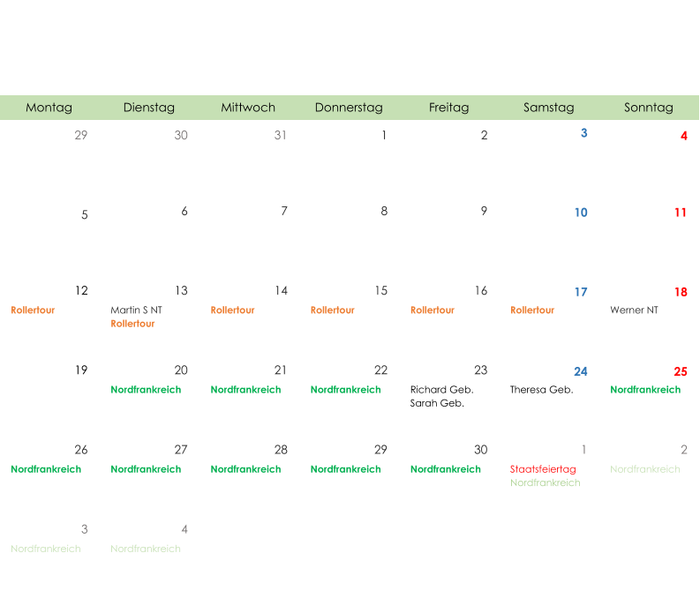
Task: Click date number 6
Action: coord(184,211)
